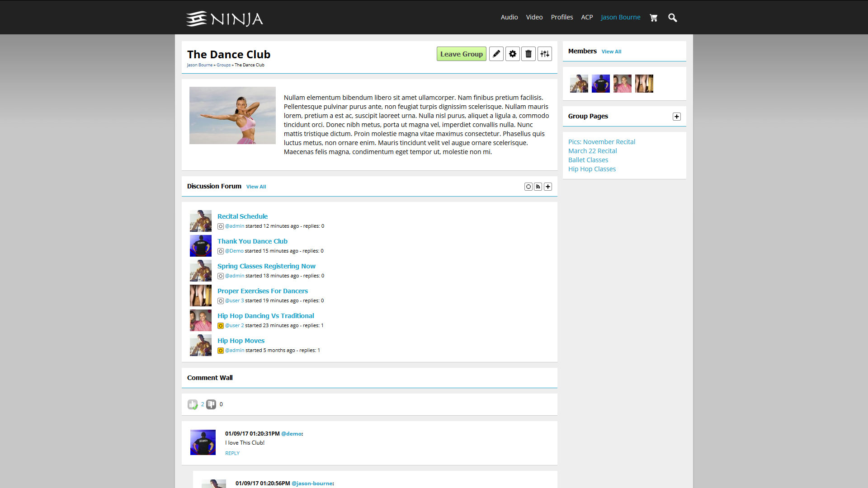The width and height of the screenshot is (868, 488).
Task: Toggle follow icon for Hip Hop Moves
Action: pos(221,351)
